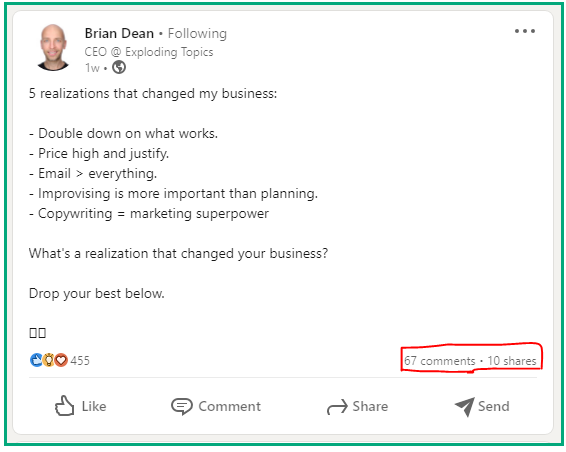View the 67 comments link
Screen dimensions: 566x452
point(439,361)
